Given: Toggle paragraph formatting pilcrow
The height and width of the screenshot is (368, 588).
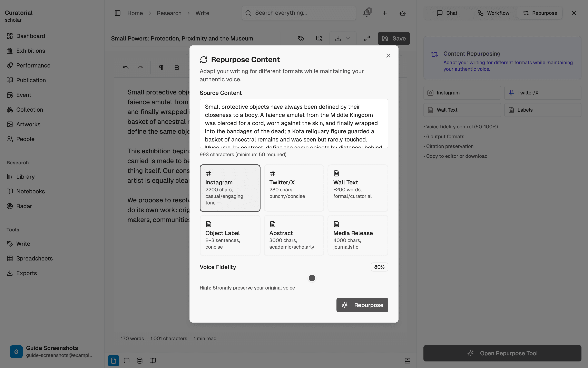Looking at the screenshot, I should (161, 67).
